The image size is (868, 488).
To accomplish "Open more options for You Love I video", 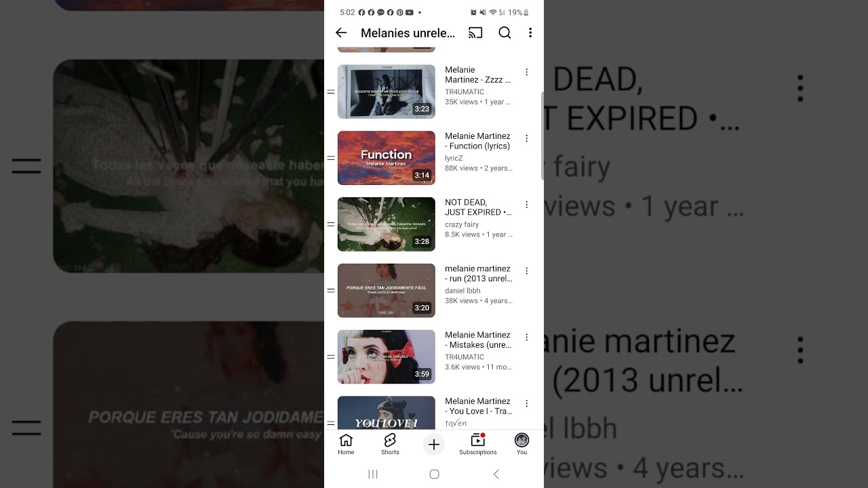I will tap(526, 404).
